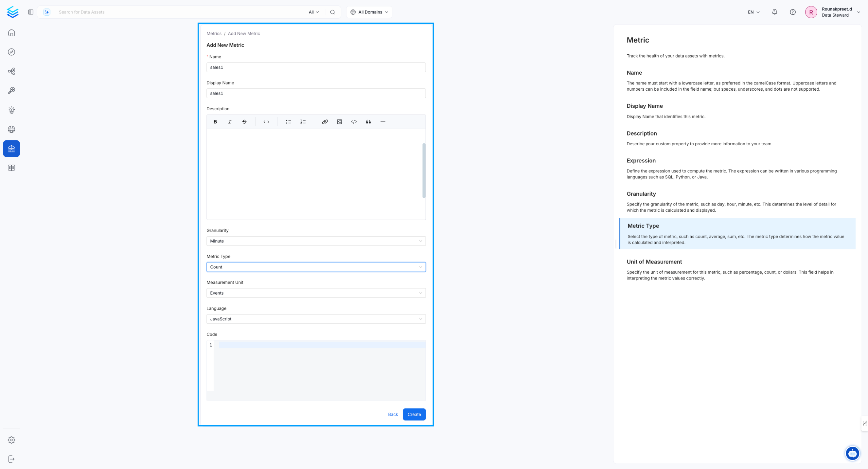Click the description editor scrollbar
The width and height of the screenshot is (868, 469).
pos(424,171)
